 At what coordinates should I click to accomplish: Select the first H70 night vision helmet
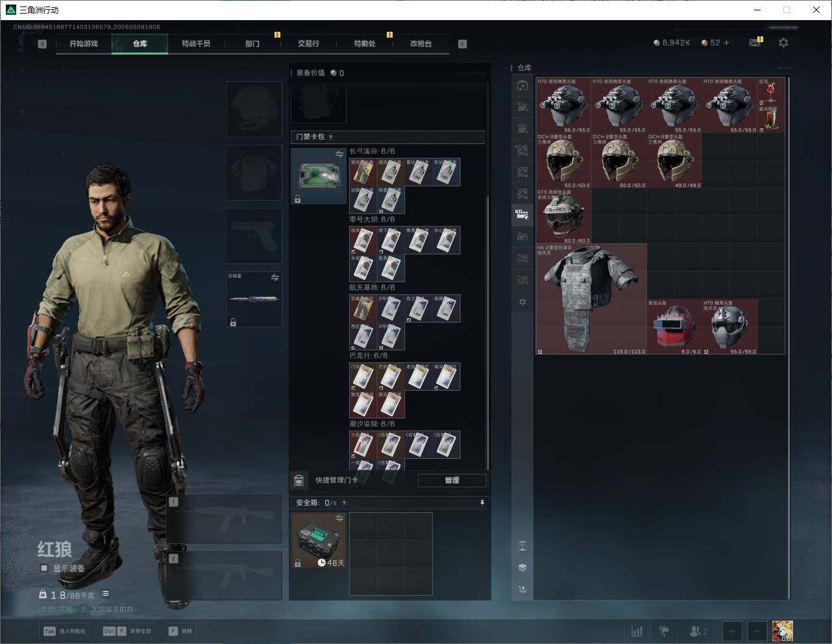(563, 105)
